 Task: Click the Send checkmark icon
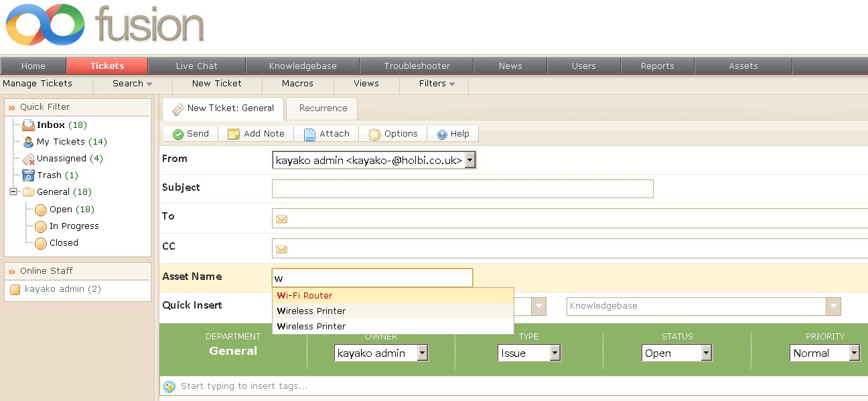(x=178, y=134)
